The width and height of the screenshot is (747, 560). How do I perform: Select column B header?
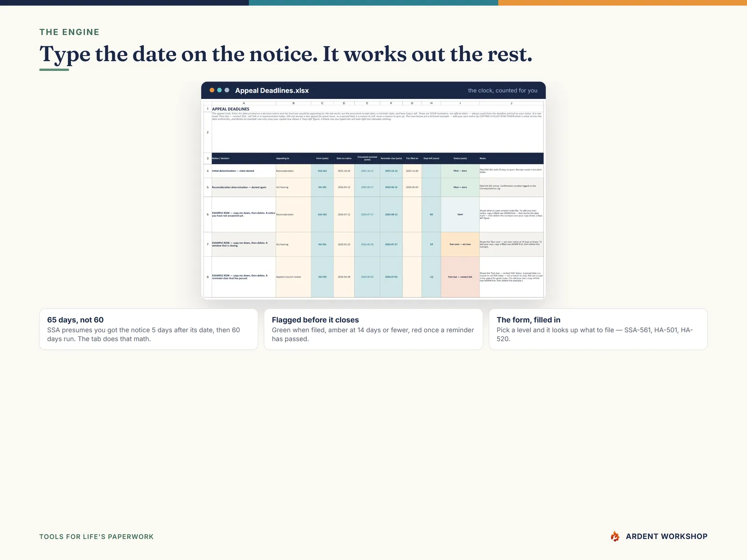tap(293, 103)
